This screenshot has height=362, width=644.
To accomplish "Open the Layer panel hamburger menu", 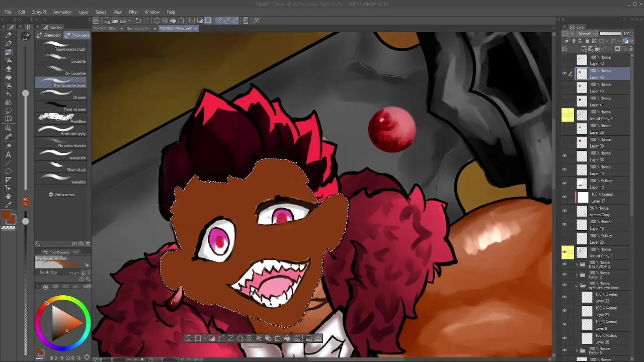I will 565,28.
